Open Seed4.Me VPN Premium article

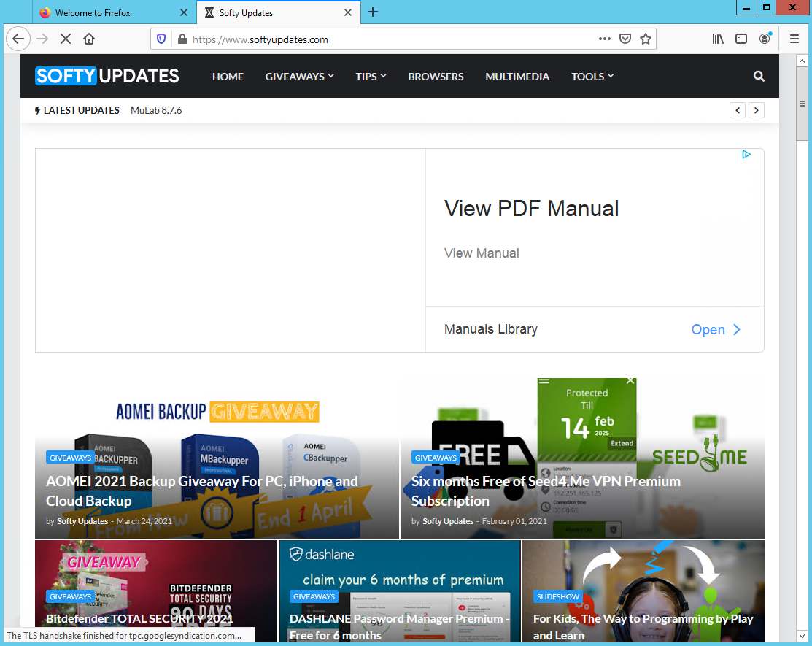coord(546,491)
